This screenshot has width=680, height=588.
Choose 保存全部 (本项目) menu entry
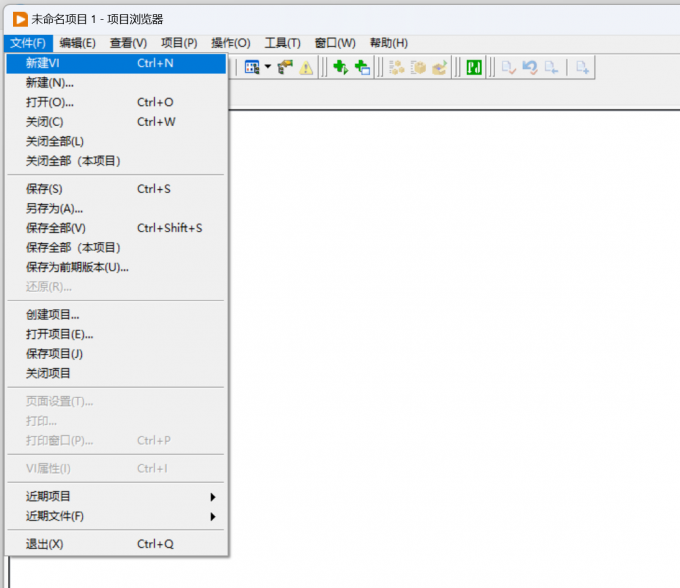pyautogui.click(x=116, y=248)
